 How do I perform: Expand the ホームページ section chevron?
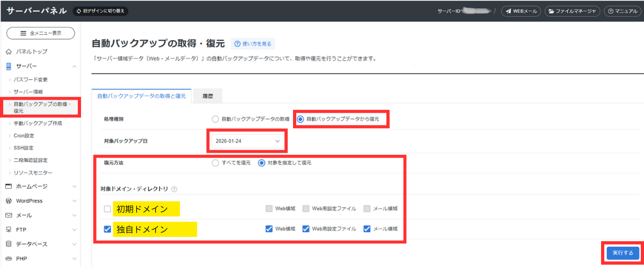point(74,187)
